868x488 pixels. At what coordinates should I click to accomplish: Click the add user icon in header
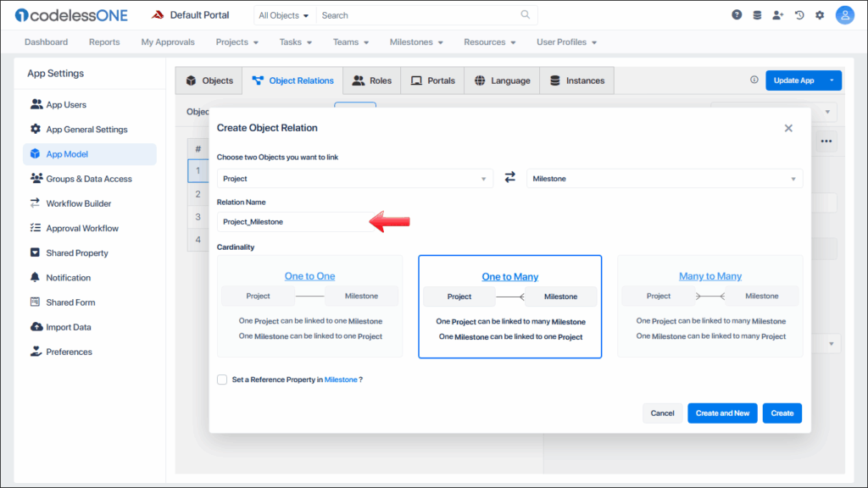[x=778, y=15]
